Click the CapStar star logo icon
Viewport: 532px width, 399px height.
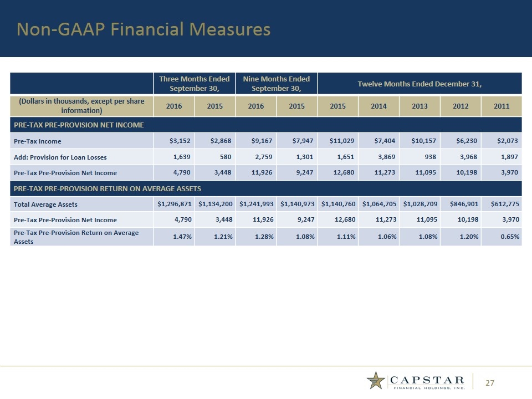point(376,381)
